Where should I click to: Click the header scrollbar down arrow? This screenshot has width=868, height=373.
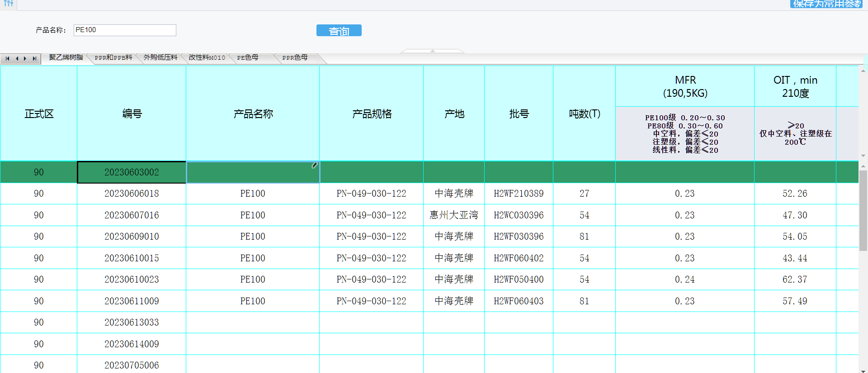click(863, 156)
